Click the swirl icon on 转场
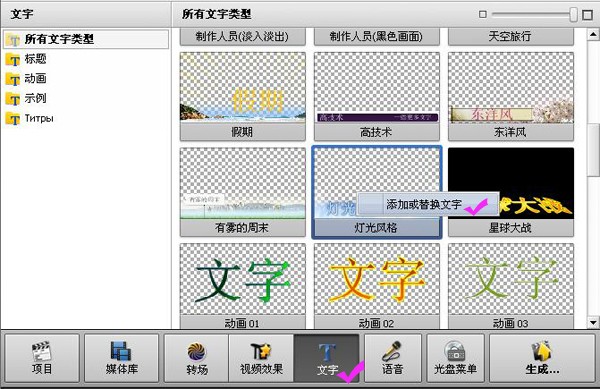This screenshot has width=600, height=389. [197, 352]
